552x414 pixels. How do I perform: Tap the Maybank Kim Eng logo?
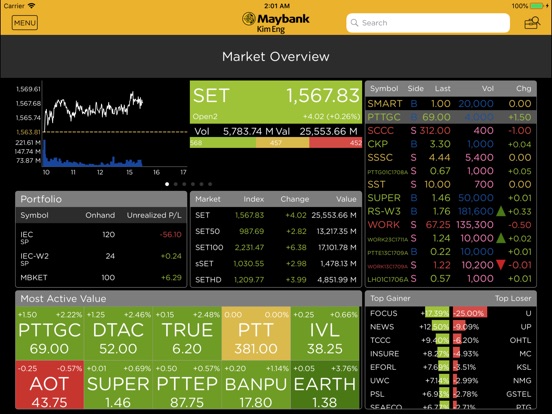276,23
